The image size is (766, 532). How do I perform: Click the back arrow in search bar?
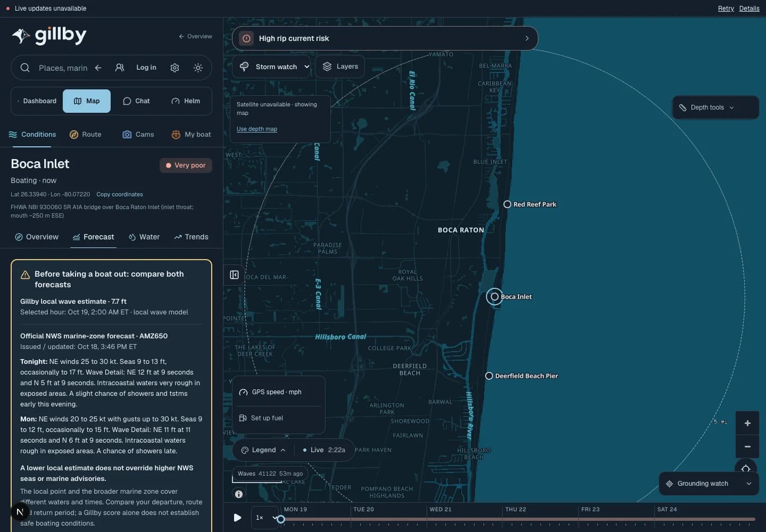tap(98, 68)
